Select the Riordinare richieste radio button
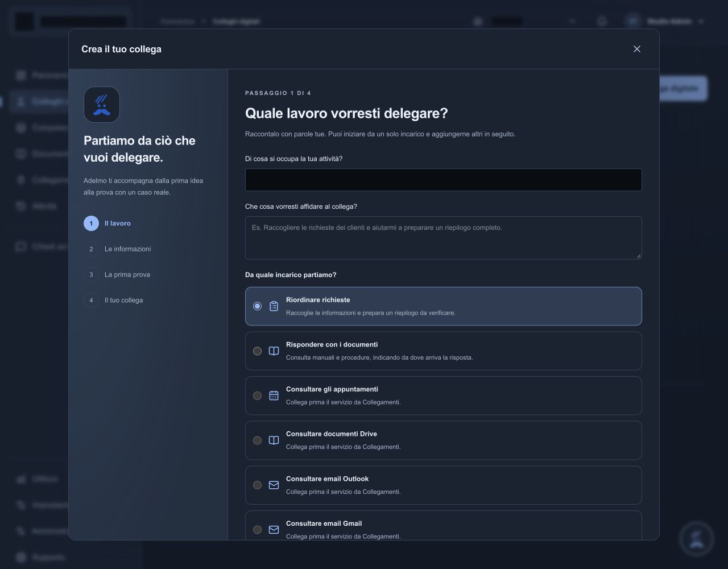 (257, 306)
